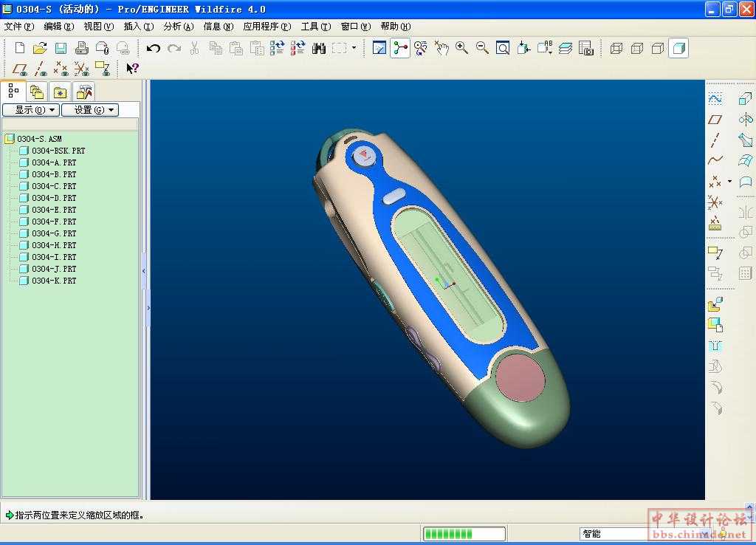Toggle datum axes visibility
The width and height of the screenshot is (756, 545).
(x=41, y=69)
